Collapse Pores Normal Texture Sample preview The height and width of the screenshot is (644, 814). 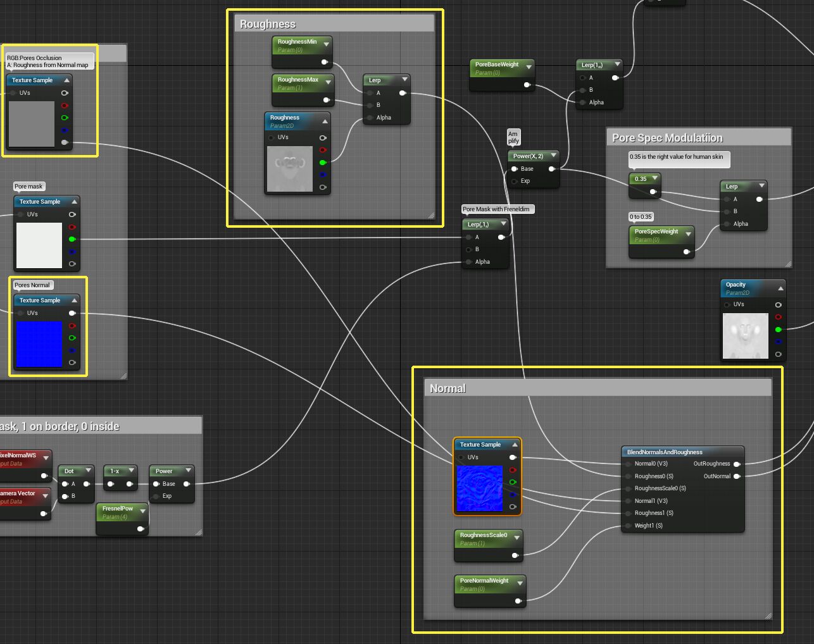[74, 300]
